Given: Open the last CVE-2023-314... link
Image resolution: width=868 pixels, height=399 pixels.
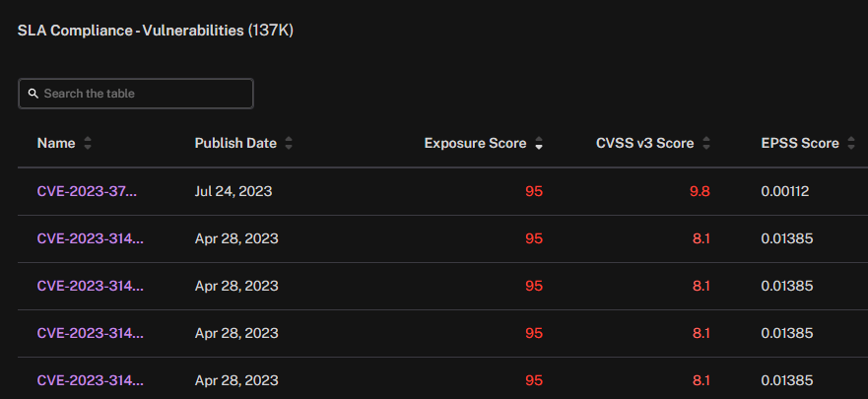Looking at the screenshot, I should pyautogui.click(x=91, y=380).
